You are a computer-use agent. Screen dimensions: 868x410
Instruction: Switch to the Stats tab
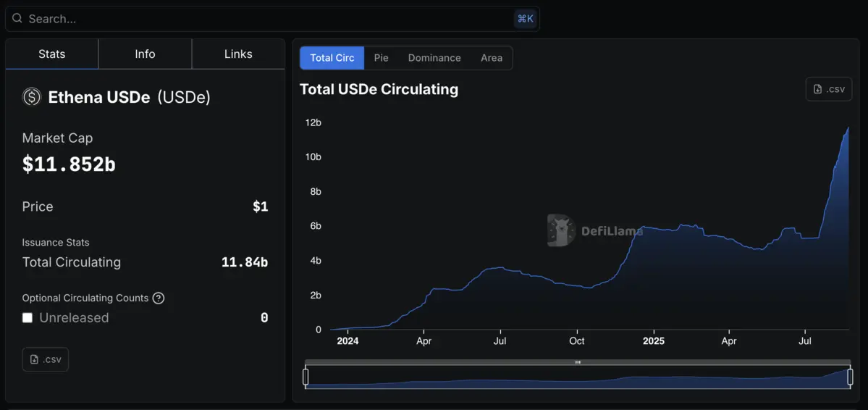pos(51,54)
